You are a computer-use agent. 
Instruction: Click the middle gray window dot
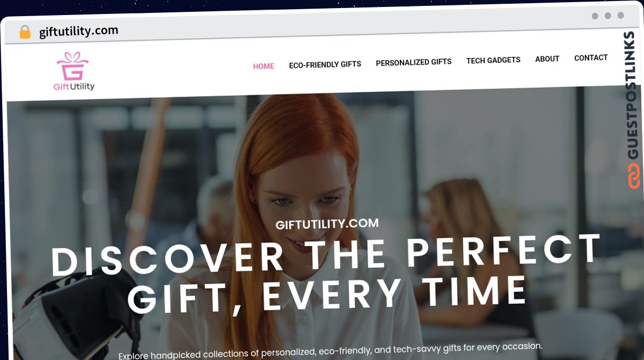click(608, 16)
